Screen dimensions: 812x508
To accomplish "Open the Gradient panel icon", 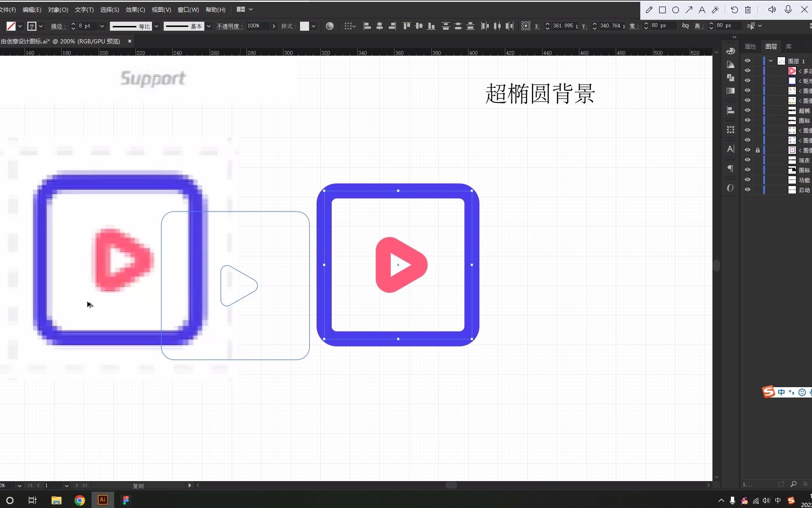I will 730,91.
